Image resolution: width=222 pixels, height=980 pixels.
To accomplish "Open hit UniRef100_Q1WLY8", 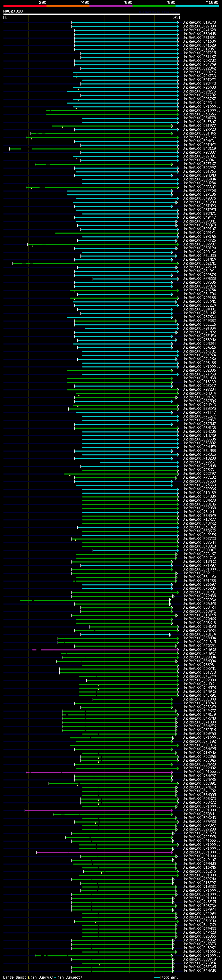I will (199, 23).
